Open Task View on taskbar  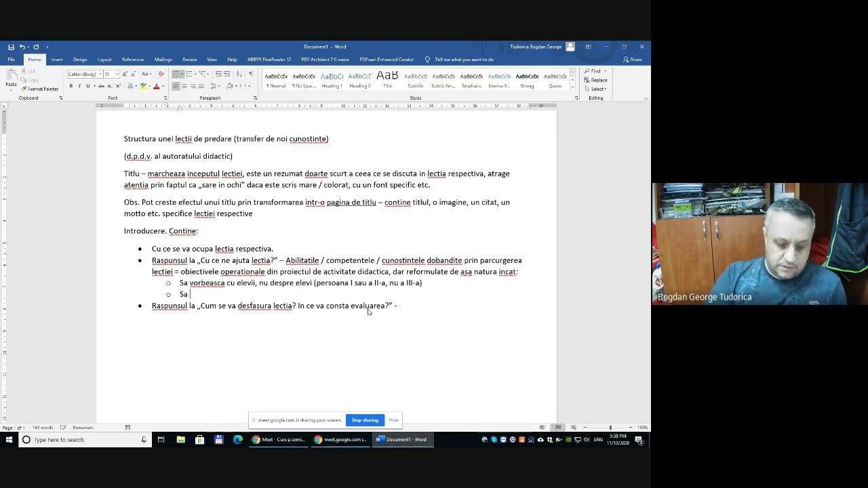161,440
